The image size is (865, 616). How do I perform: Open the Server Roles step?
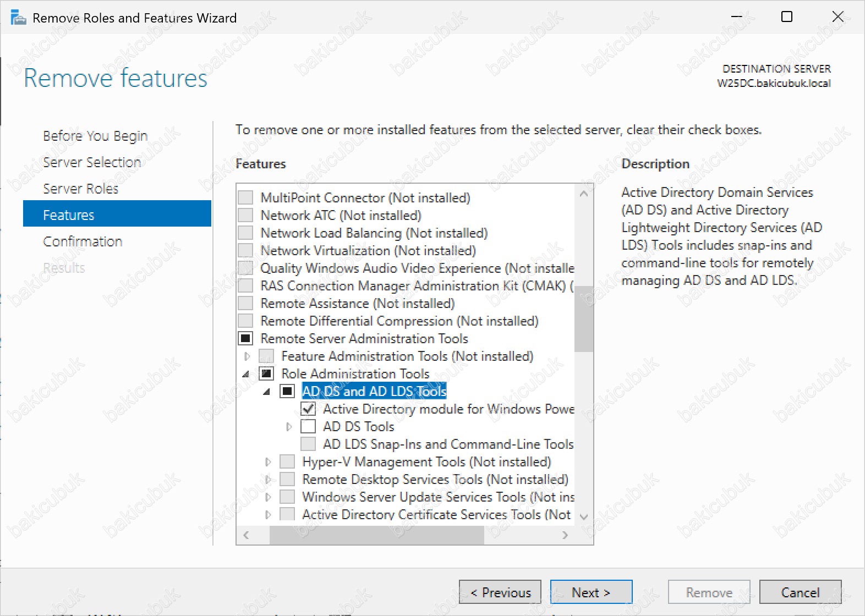[x=80, y=189]
